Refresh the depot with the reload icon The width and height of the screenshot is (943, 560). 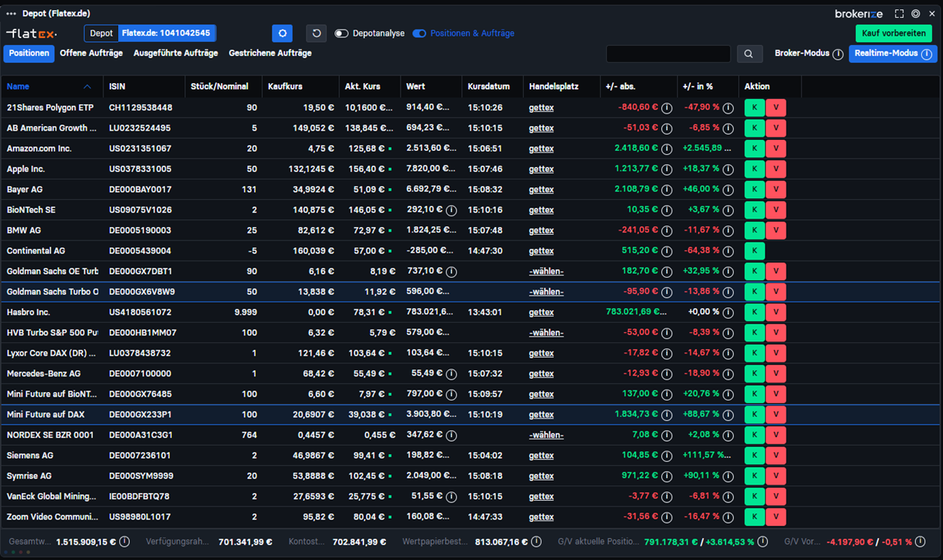(317, 33)
